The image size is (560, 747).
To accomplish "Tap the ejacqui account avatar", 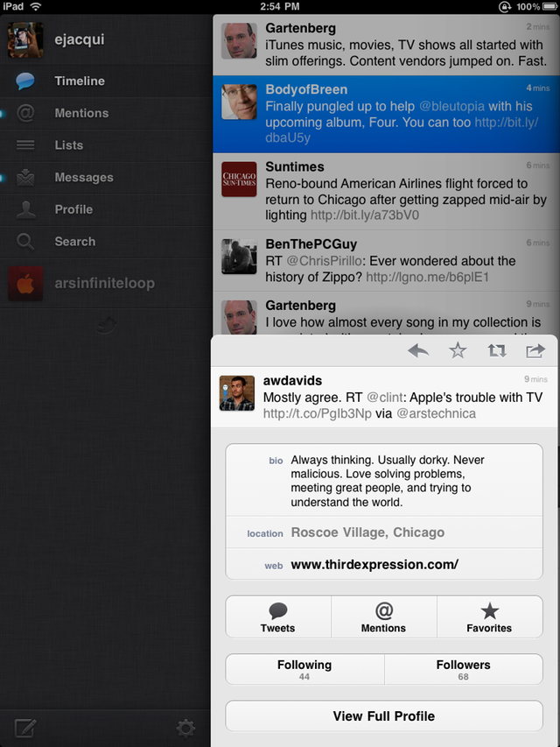I will pyautogui.click(x=25, y=40).
